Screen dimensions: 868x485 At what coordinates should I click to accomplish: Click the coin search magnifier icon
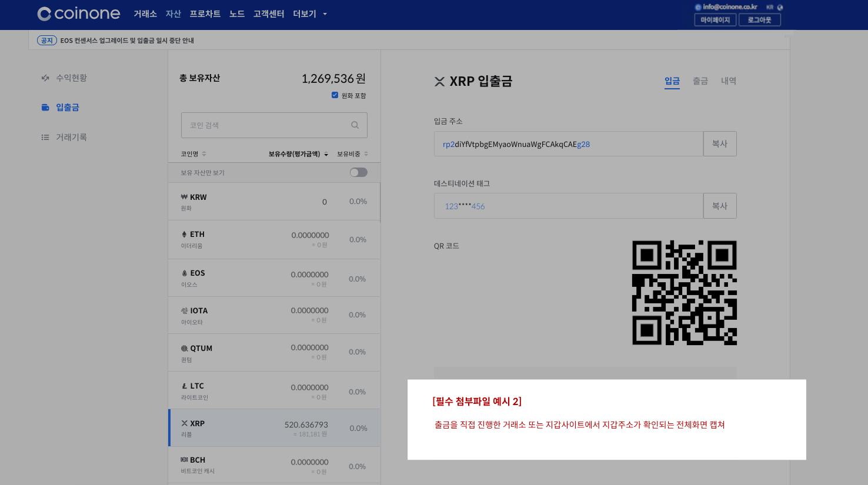pos(355,125)
